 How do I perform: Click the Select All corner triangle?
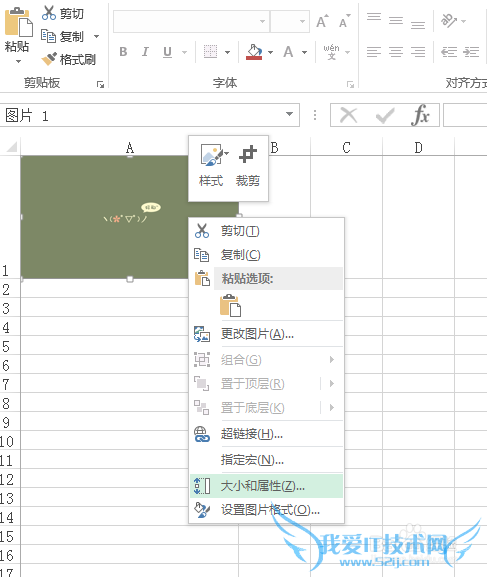(x=11, y=147)
